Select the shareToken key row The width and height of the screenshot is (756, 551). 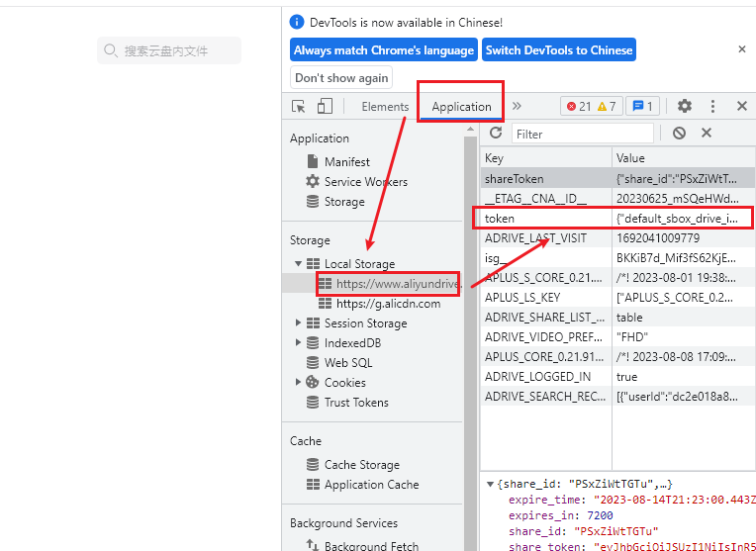click(618, 178)
